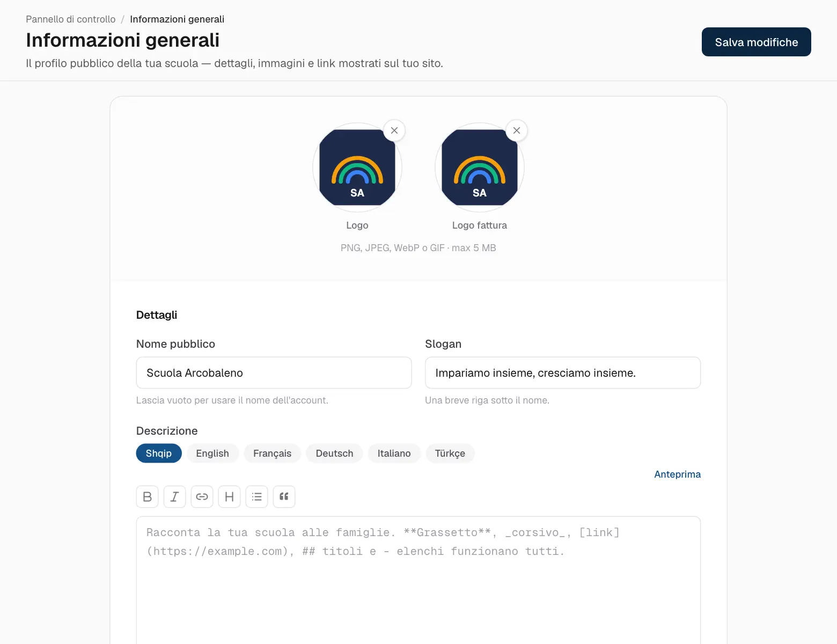Go to Pannello di controllo breadcrumb
The image size is (837, 644).
pyautogui.click(x=71, y=19)
